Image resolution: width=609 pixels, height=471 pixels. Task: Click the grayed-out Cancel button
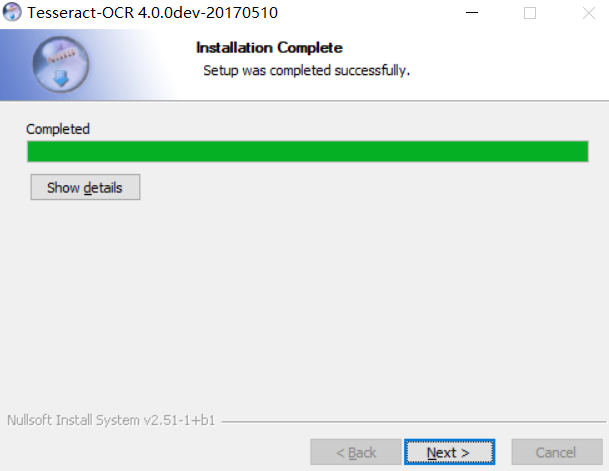click(557, 452)
